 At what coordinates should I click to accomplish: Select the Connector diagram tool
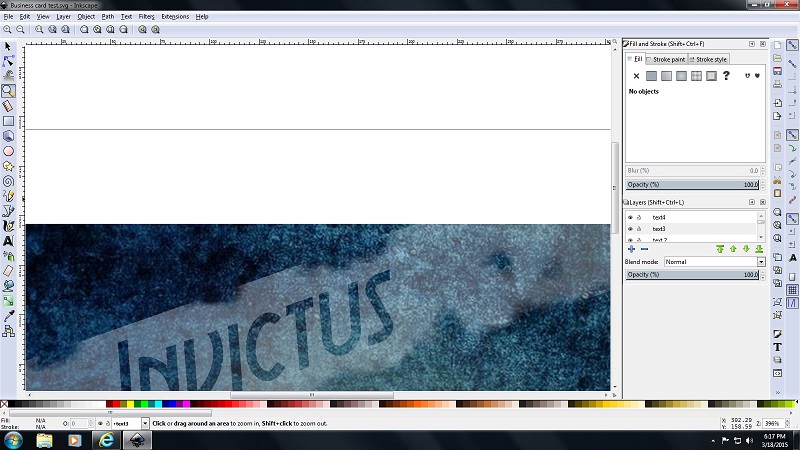[8, 331]
